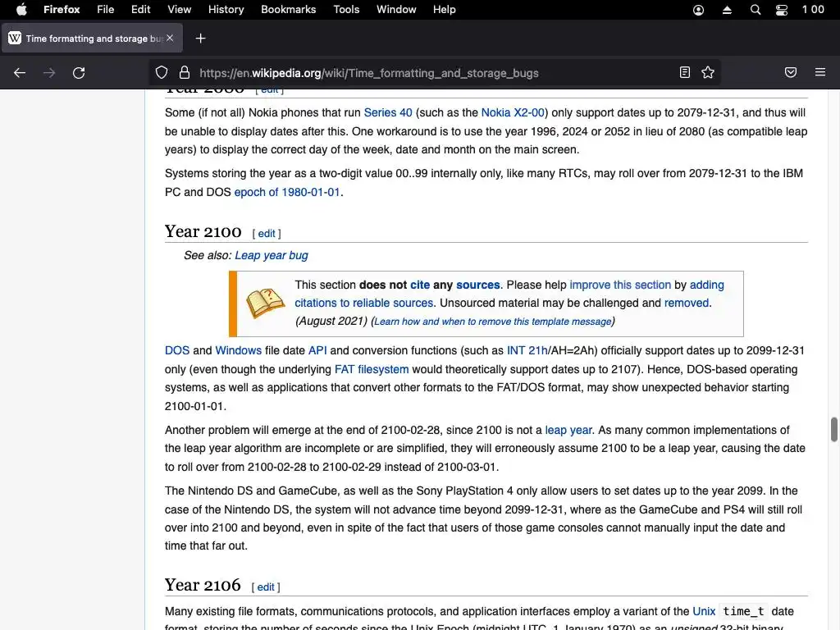Open the user account menu bar icon
Screen dimensions: 840x630
click(698, 10)
